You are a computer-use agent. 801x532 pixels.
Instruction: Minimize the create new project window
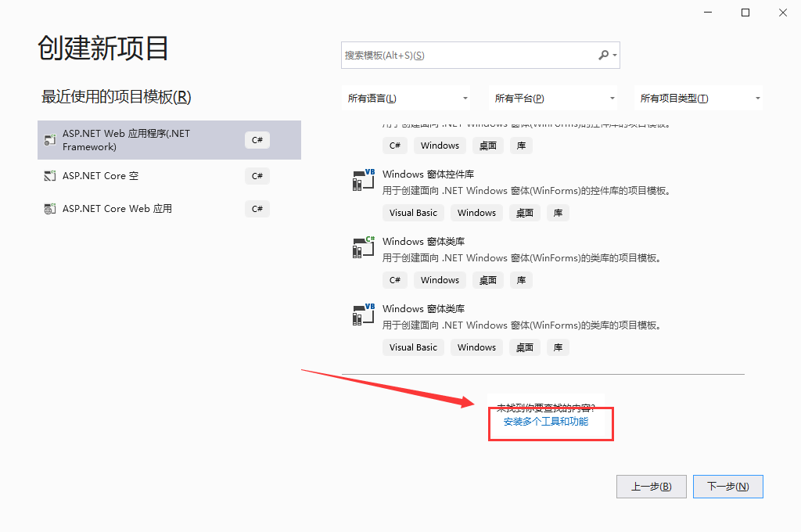pos(708,13)
